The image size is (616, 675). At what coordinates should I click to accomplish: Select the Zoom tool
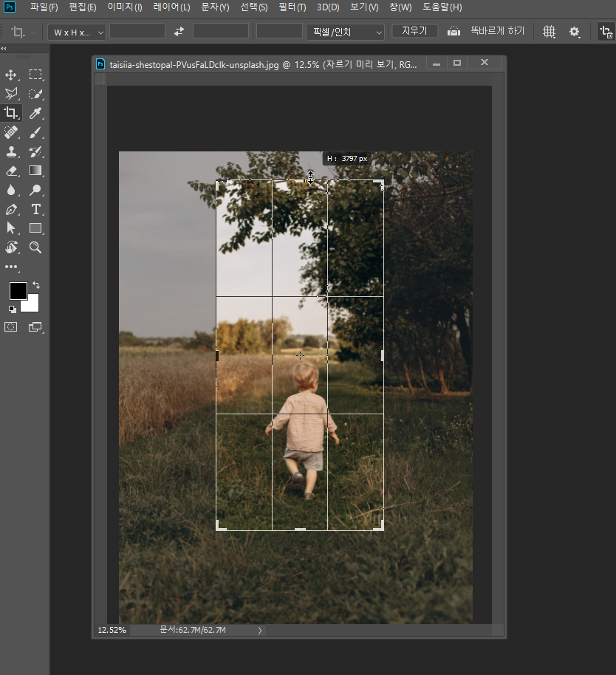pos(35,247)
